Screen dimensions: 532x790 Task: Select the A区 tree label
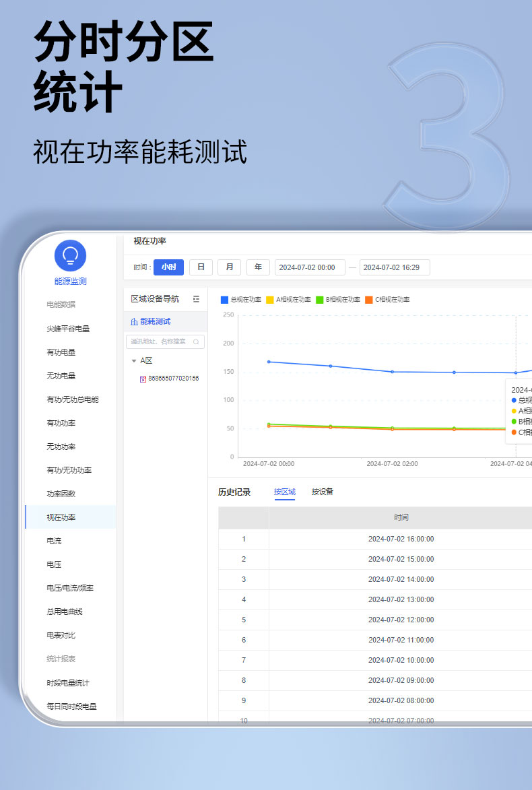tap(146, 361)
